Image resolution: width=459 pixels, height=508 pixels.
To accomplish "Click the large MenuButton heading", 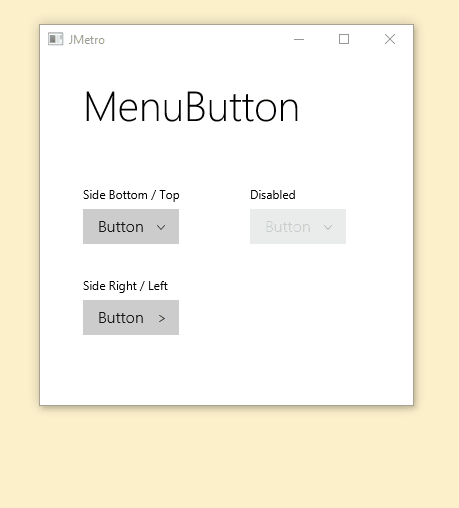I will click(191, 107).
